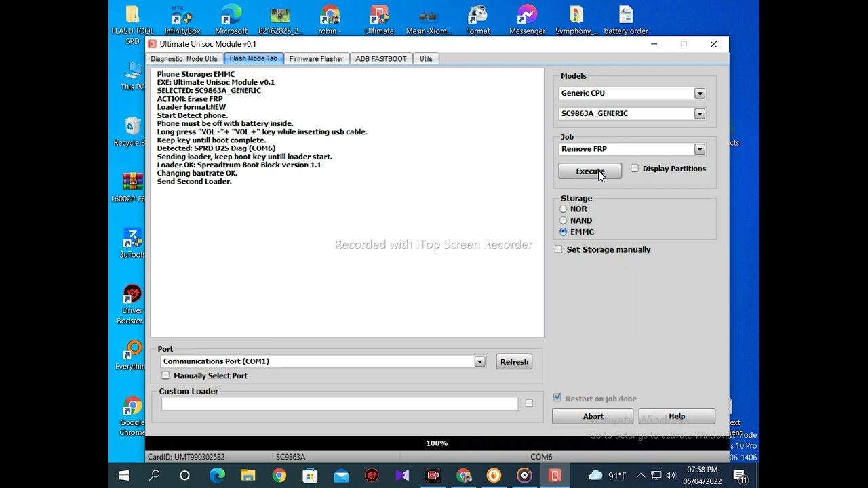Open the battery order document

tap(626, 20)
